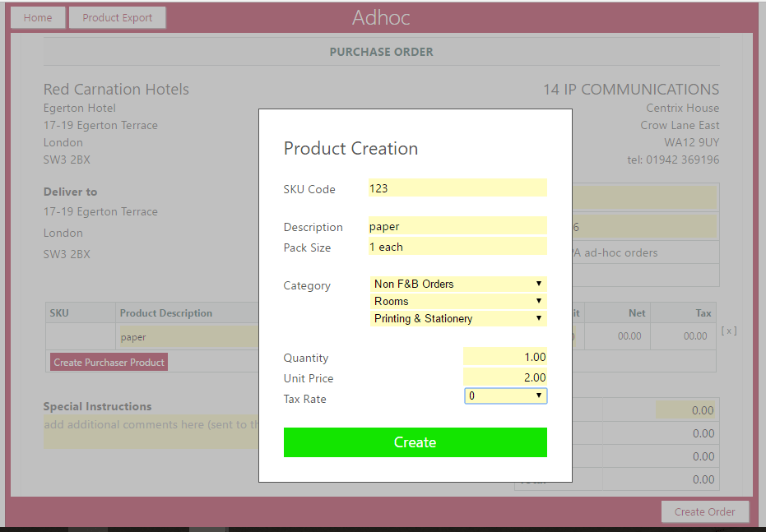The image size is (766, 532).
Task: Click the arrow on the Rooms selector
Action: click(538, 302)
